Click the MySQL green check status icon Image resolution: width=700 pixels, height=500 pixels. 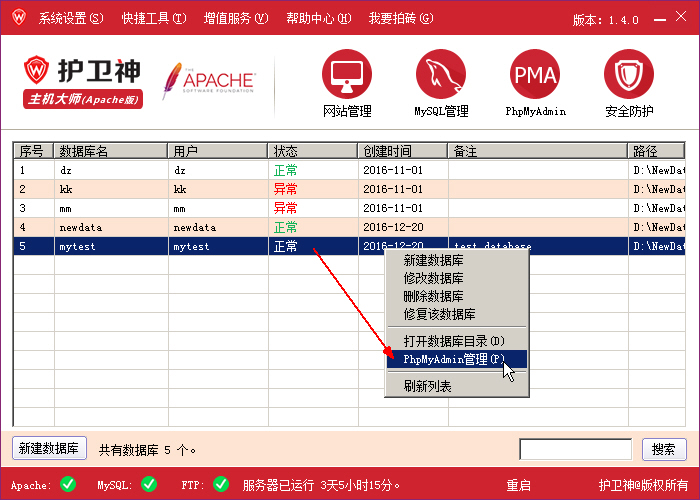pyautogui.click(x=149, y=484)
